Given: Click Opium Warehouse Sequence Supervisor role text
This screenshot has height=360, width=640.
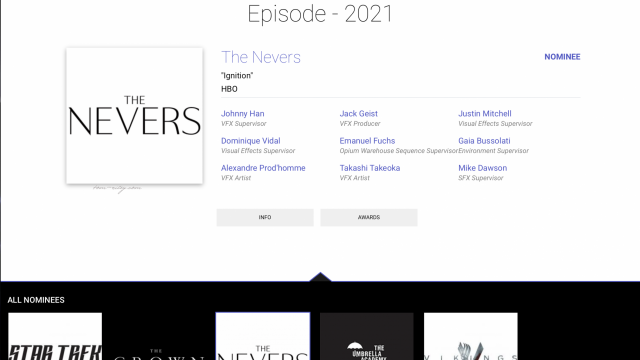Looking at the screenshot, I should tap(399, 151).
